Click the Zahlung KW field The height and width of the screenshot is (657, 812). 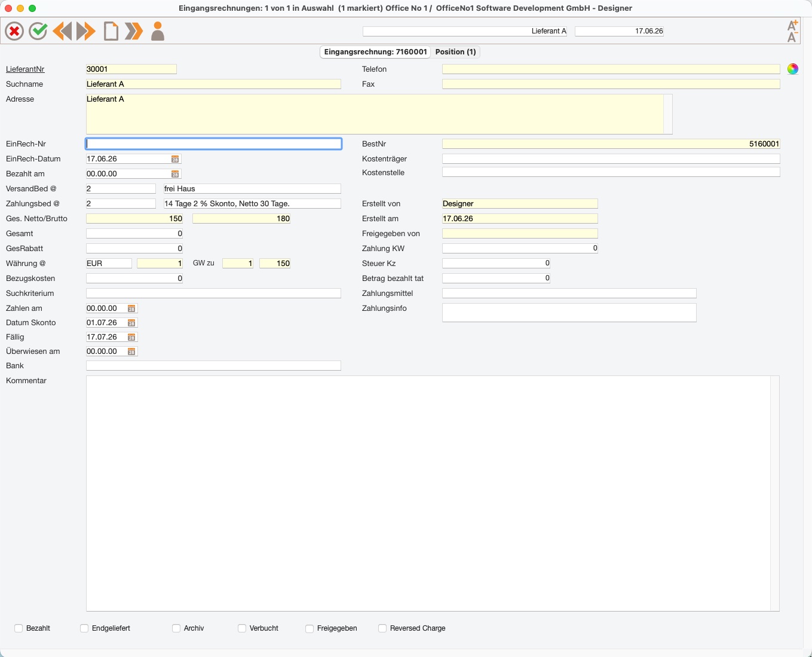(520, 248)
